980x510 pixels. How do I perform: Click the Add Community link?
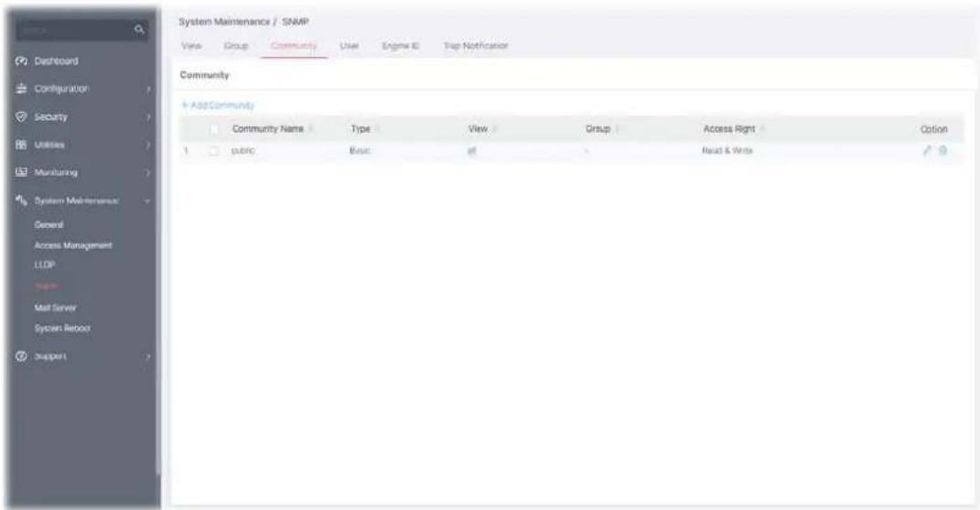pos(218,105)
